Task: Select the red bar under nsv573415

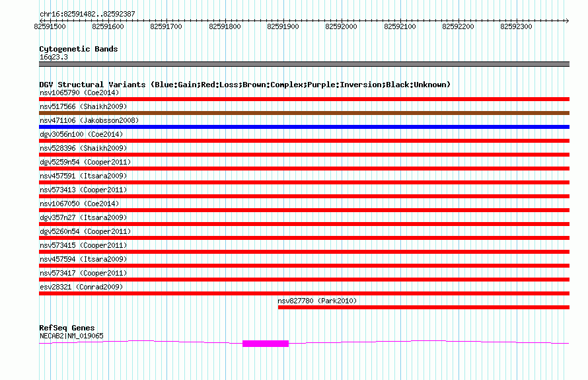Action: point(304,252)
